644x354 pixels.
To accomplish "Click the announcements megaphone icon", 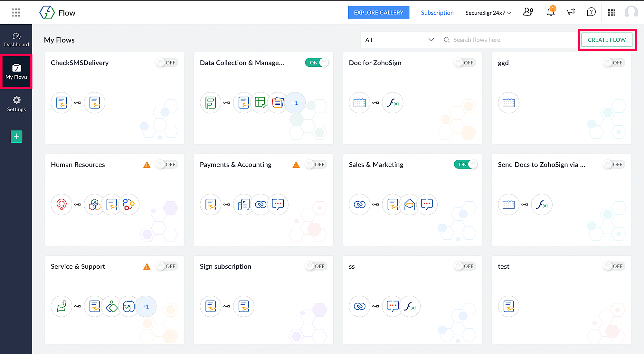I will 571,12.
